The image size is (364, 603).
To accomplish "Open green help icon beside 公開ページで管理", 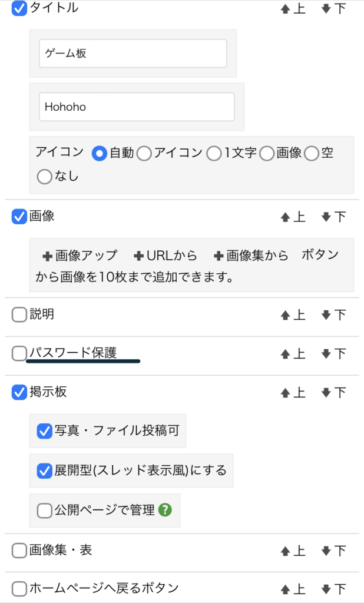I will pos(165,511).
